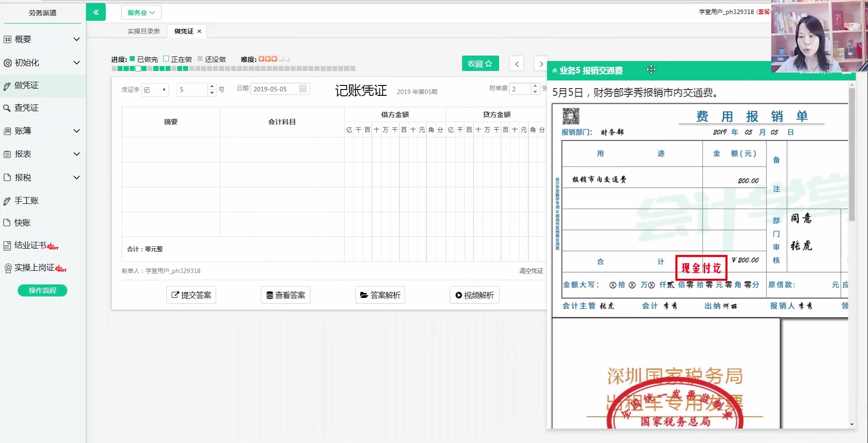
Task: Click the move handle on 业务5 panel
Action: [x=651, y=70]
